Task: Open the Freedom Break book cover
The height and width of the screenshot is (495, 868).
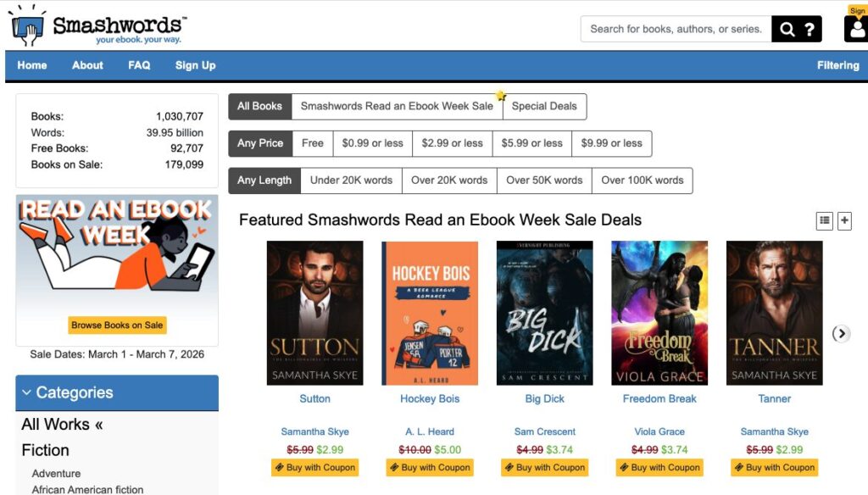Action: [659, 313]
